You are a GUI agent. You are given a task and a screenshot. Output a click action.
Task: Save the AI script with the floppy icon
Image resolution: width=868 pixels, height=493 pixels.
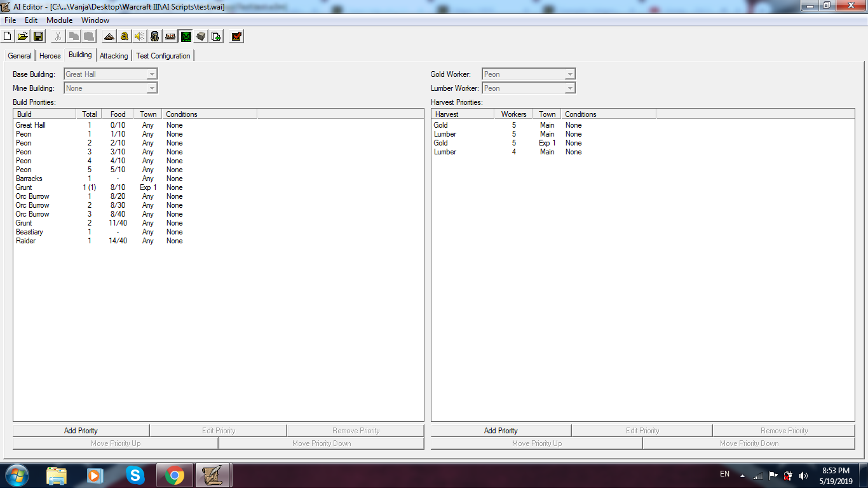point(37,36)
